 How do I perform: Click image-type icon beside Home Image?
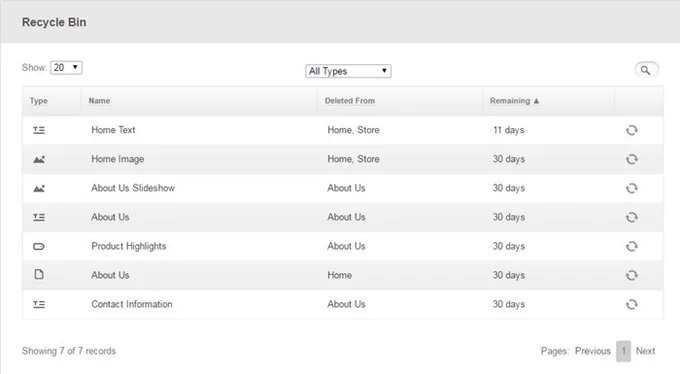coord(39,159)
